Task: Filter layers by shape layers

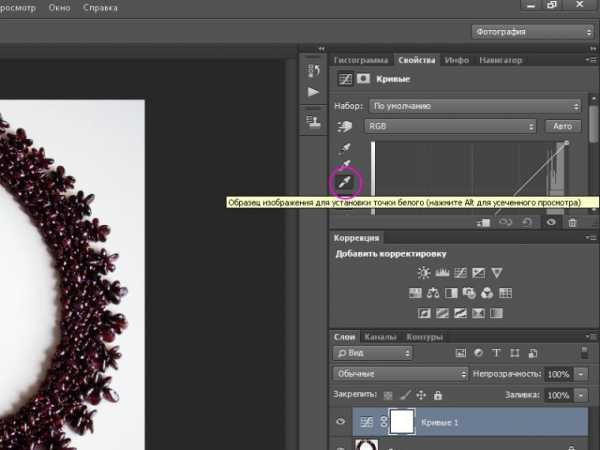Action: 515,353
